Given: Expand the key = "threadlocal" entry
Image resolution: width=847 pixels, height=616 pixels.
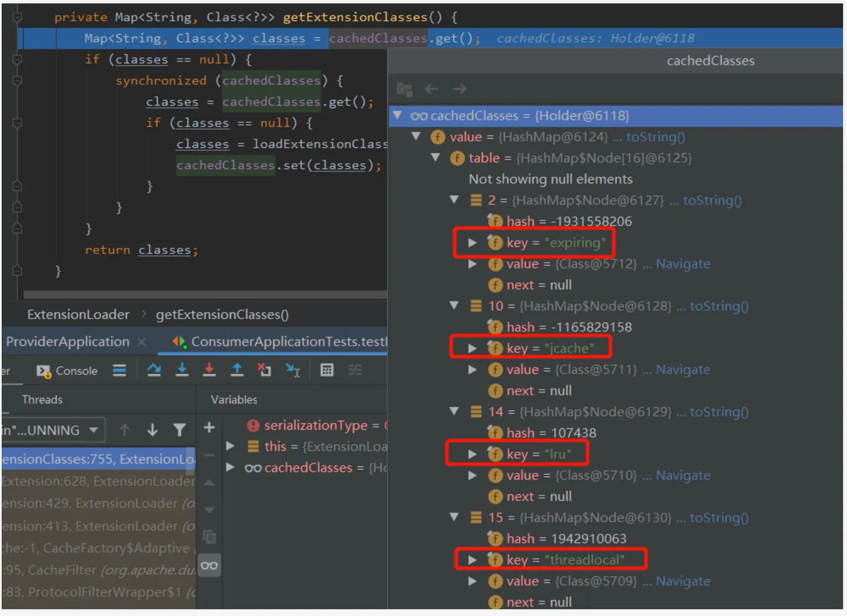Looking at the screenshot, I should pyautogui.click(x=473, y=560).
